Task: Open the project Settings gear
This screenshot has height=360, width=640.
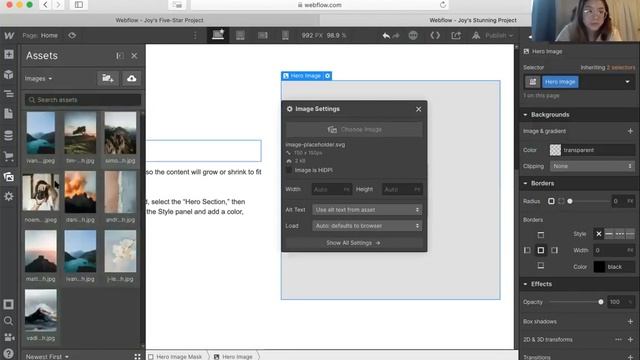Action: pyautogui.click(x=9, y=196)
